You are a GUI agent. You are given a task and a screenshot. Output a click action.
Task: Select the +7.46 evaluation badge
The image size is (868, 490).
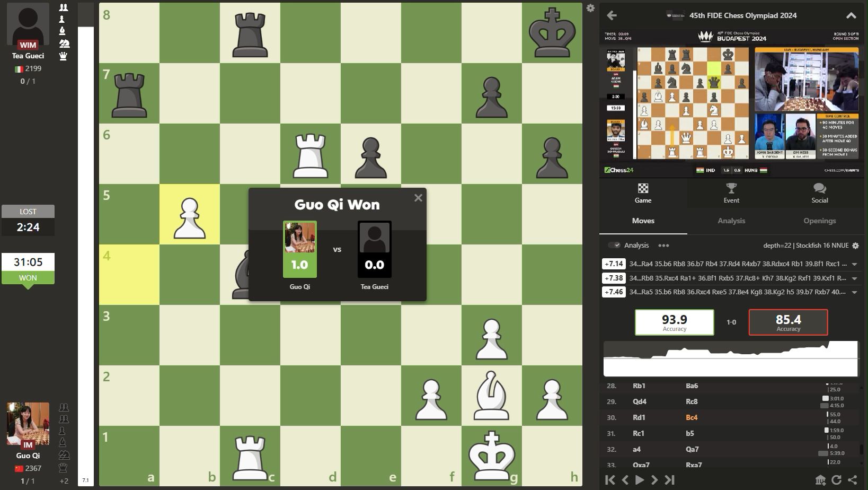(614, 292)
